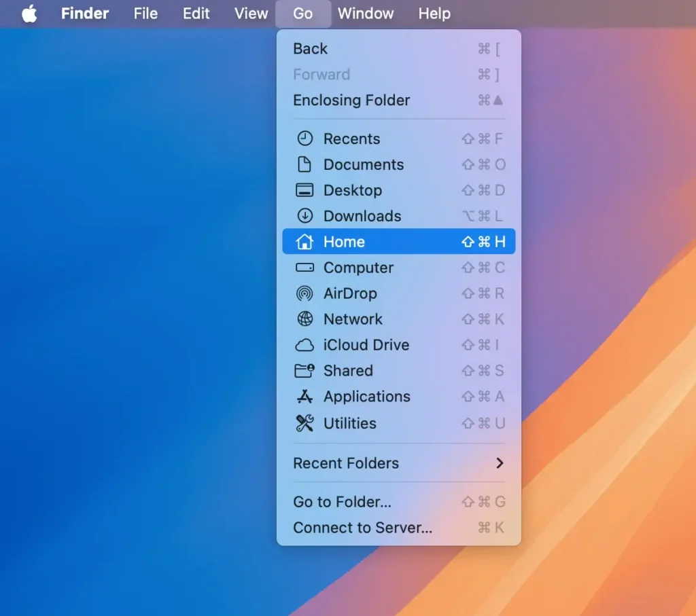Click the iCloud Drive cloud icon
This screenshot has width=696, height=616.
point(304,344)
